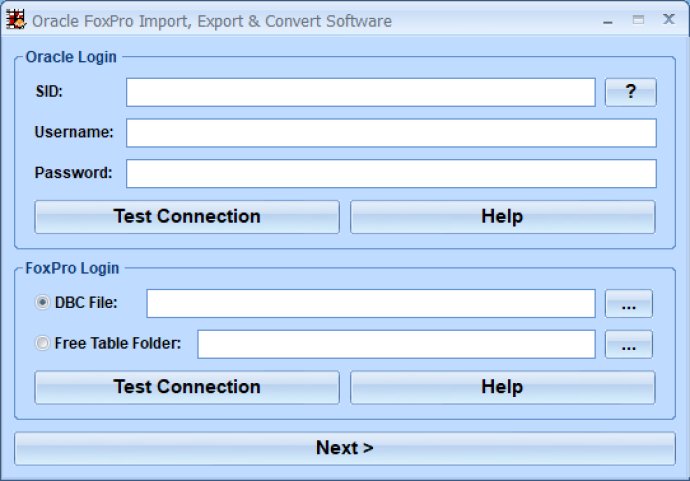Click the Oracle Login group label
690x481 pixels.
[71, 57]
